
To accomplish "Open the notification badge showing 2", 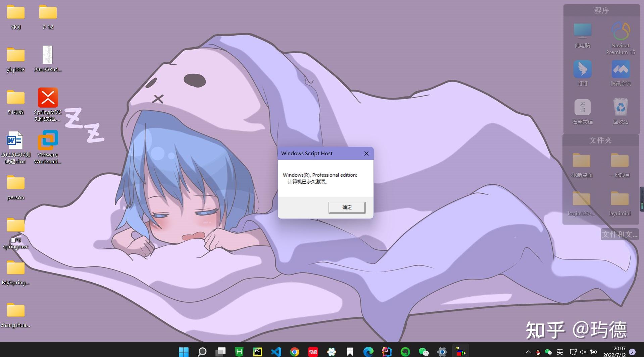I will point(632,352).
